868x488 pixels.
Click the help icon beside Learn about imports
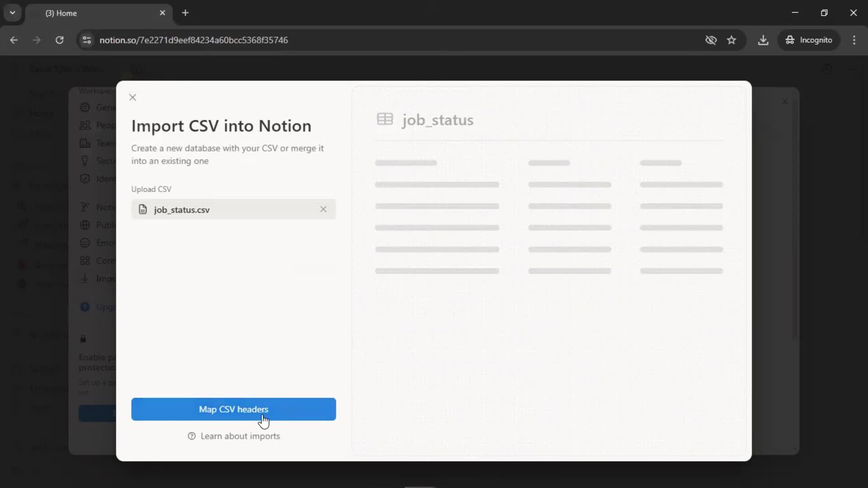coord(192,436)
